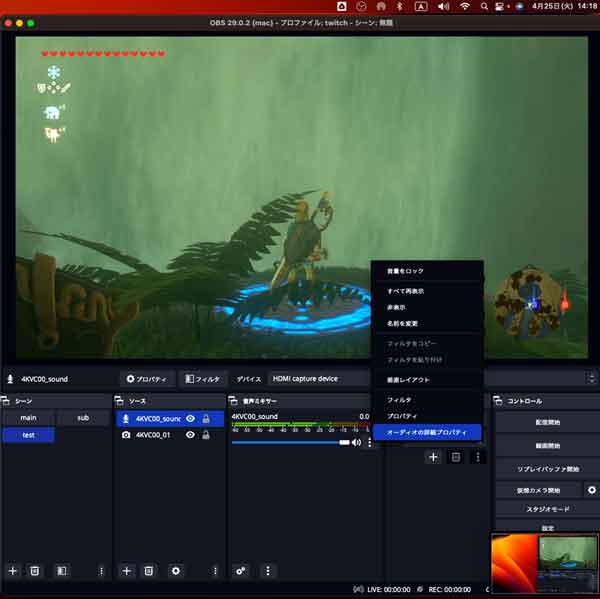This screenshot has height=599, width=600.
Task: Toggle visibility eye of 4KVC00_01 source
Action: click(190, 434)
